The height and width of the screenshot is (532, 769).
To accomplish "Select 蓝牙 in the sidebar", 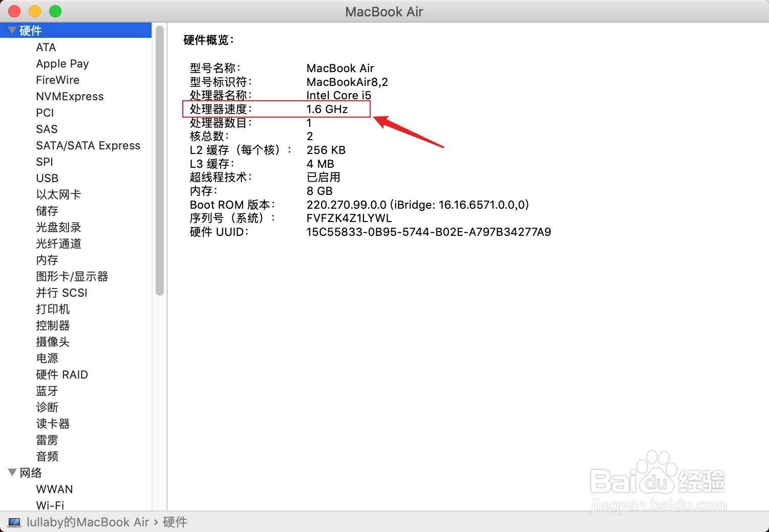I will (x=47, y=391).
